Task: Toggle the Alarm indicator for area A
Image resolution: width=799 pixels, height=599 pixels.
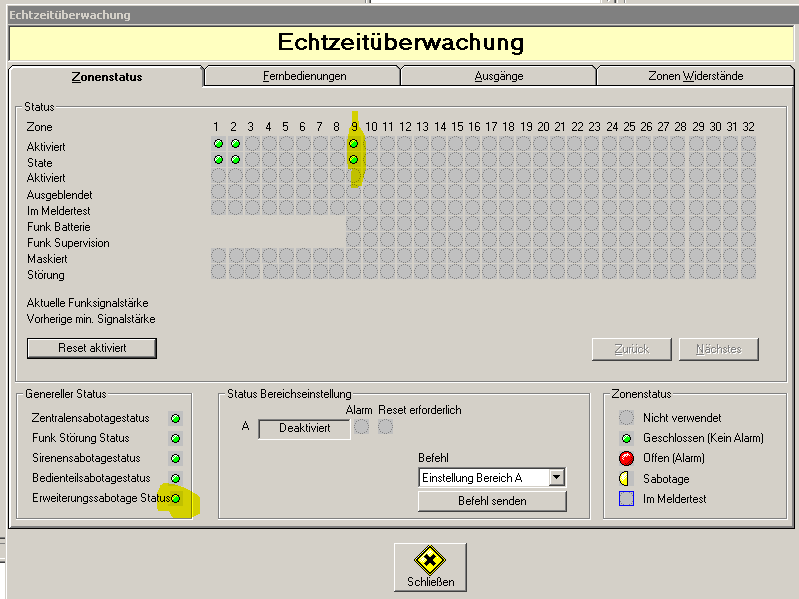Action: click(x=362, y=427)
